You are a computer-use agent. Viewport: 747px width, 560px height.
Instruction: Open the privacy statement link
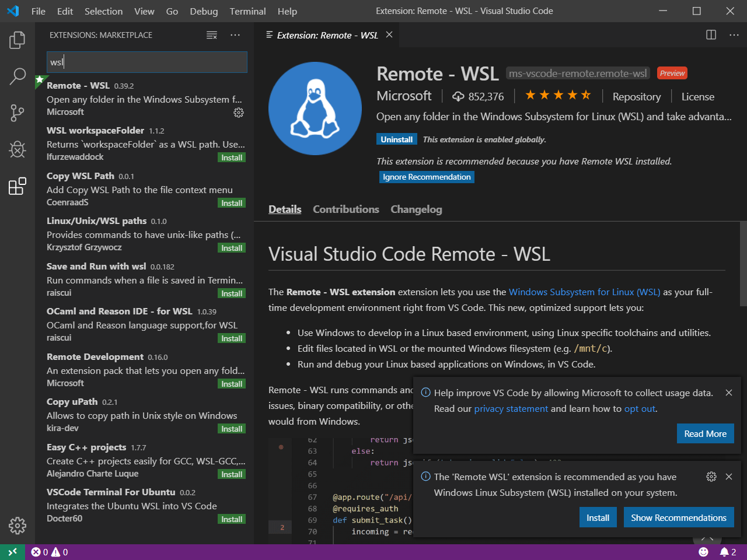(511, 409)
